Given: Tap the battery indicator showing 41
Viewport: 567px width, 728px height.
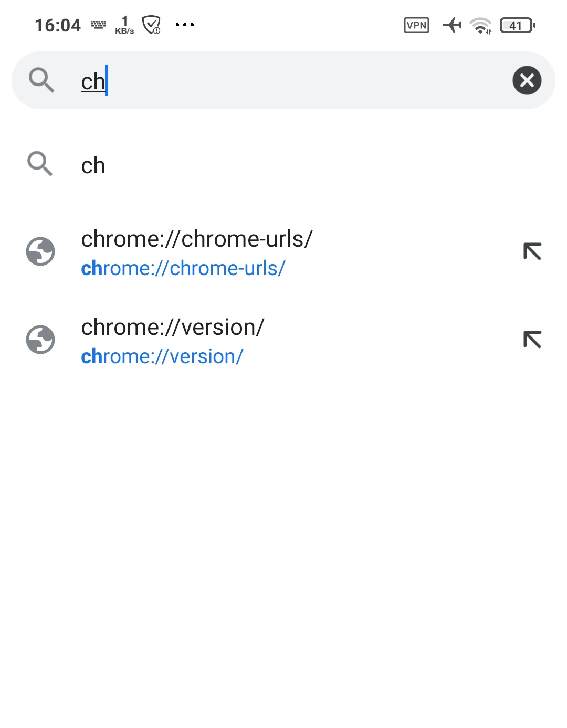Looking at the screenshot, I should (516, 24).
